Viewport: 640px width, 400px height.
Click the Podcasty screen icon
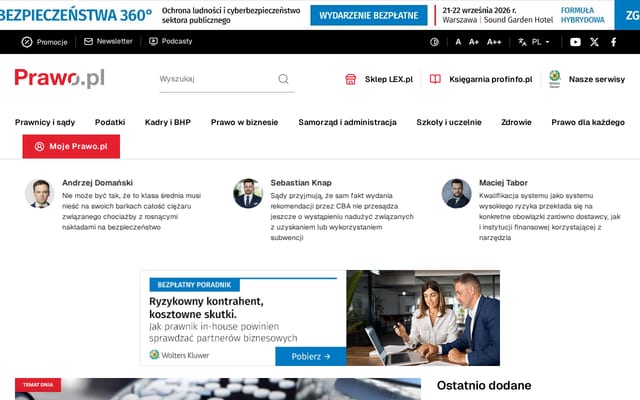tap(153, 41)
